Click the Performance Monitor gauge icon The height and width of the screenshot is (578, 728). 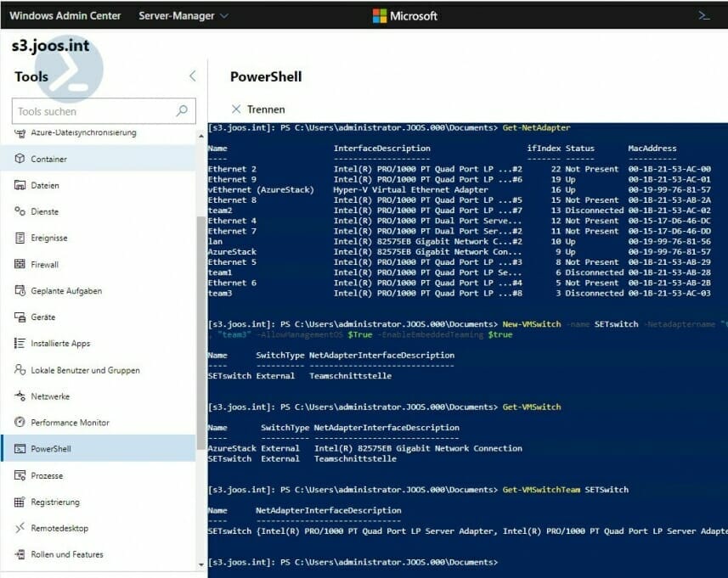(x=20, y=423)
